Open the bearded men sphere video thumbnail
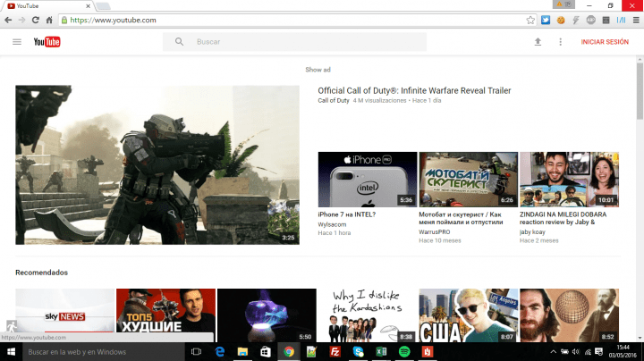This screenshot has height=361, width=644. (x=569, y=315)
